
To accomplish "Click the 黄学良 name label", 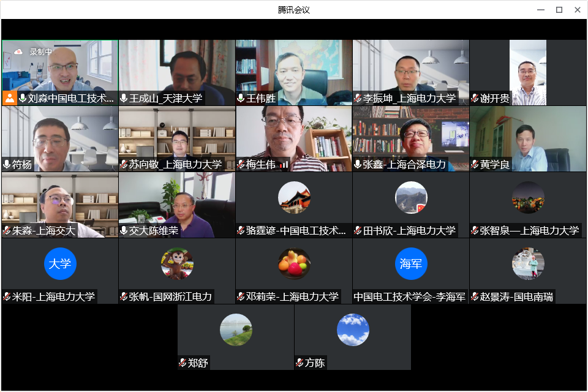I will (494, 165).
